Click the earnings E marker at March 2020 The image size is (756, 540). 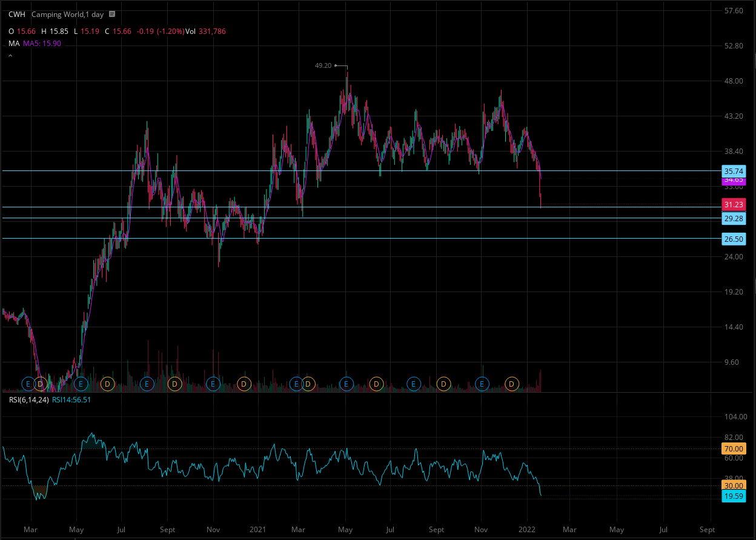[28, 384]
